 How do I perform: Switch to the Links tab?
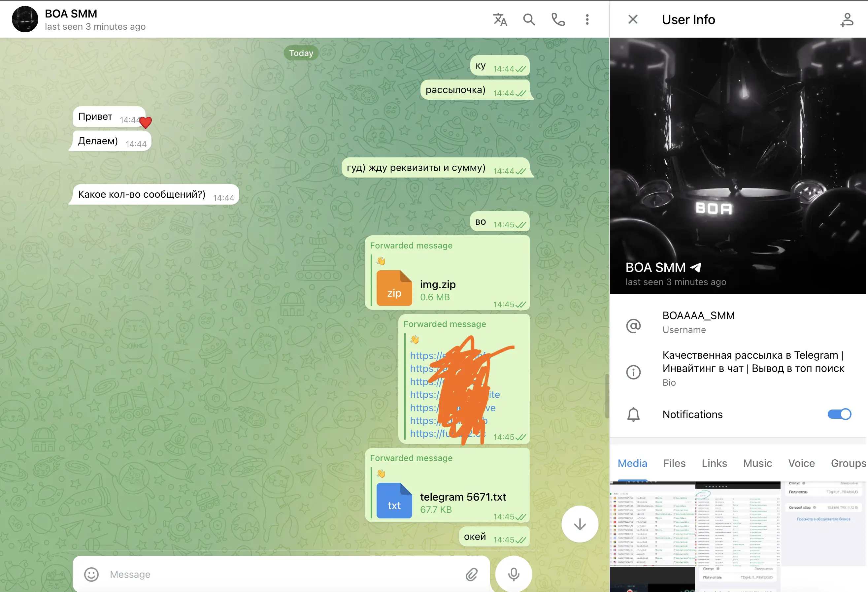pyautogui.click(x=714, y=464)
